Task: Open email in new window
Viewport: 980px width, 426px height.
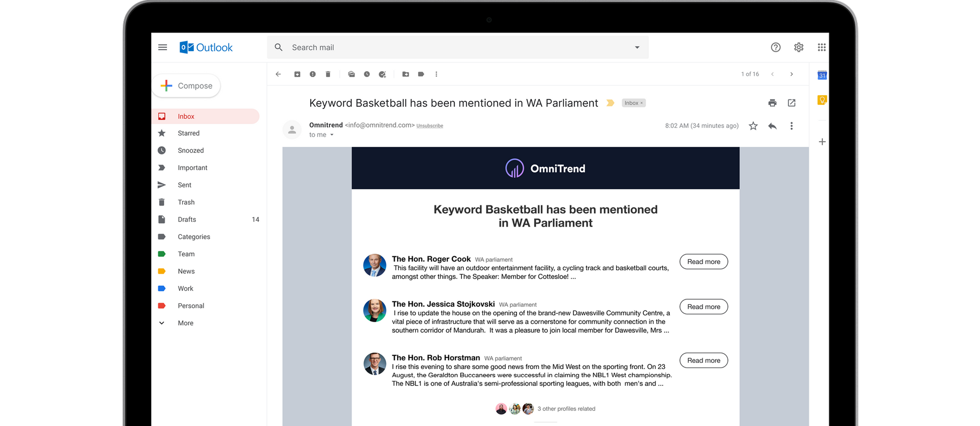Action: [x=791, y=103]
